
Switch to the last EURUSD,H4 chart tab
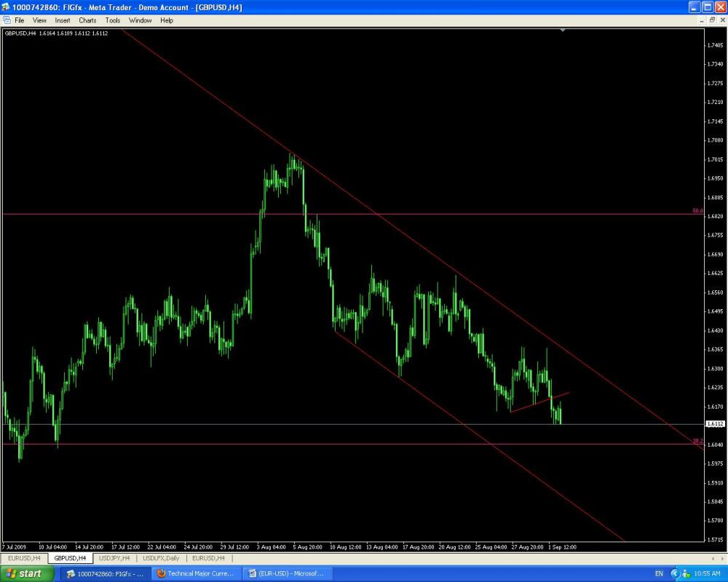[x=208, y=558]
